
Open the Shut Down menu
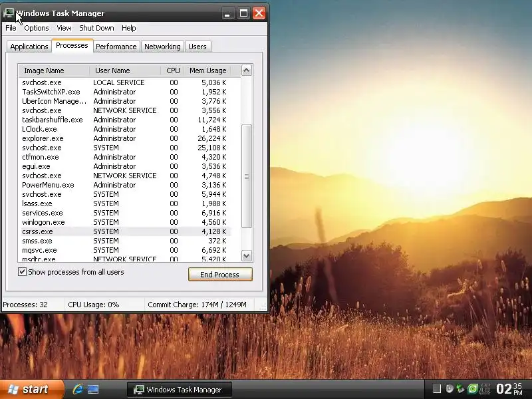click(96, 28)
